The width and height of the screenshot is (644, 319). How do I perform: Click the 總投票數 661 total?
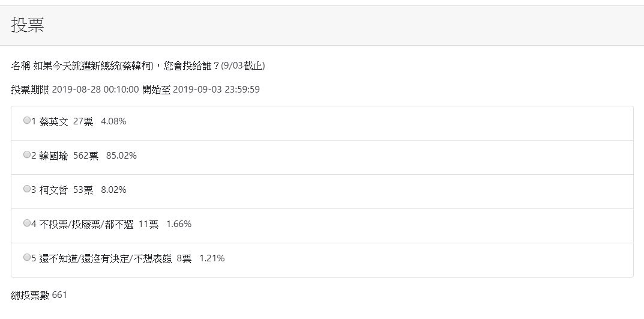[x=40, y=295]
